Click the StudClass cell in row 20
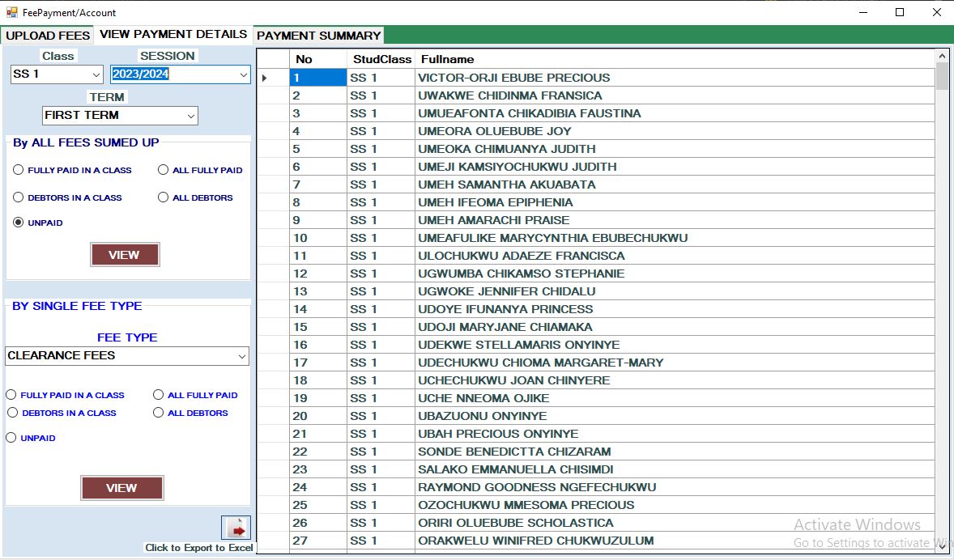The height and width of the screenshot is (560, 954). [381, 416]
